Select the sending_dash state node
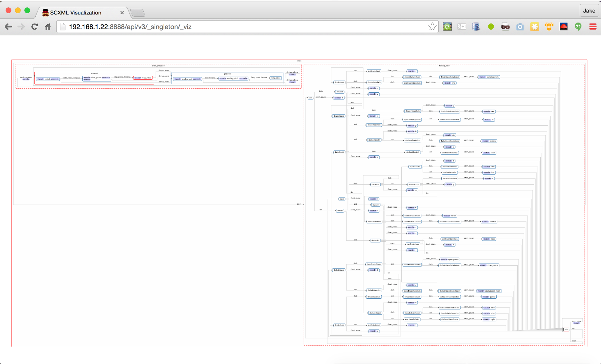 (233, 79)
